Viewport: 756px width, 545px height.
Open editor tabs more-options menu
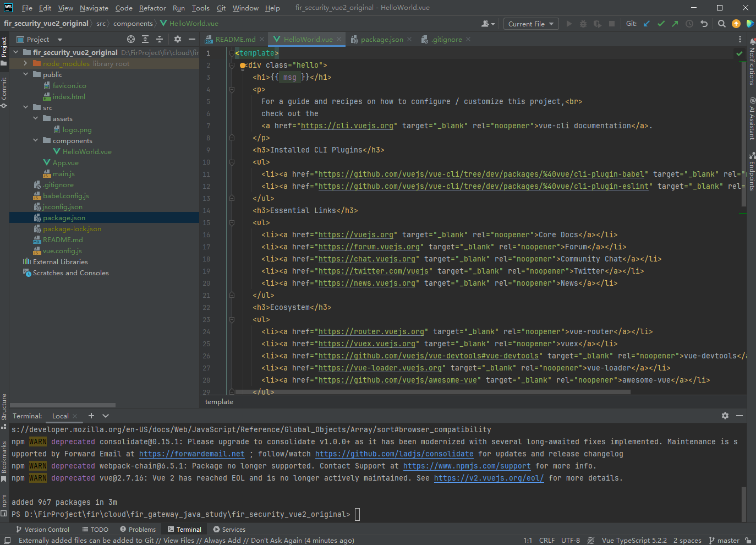(x=740, y=39)
